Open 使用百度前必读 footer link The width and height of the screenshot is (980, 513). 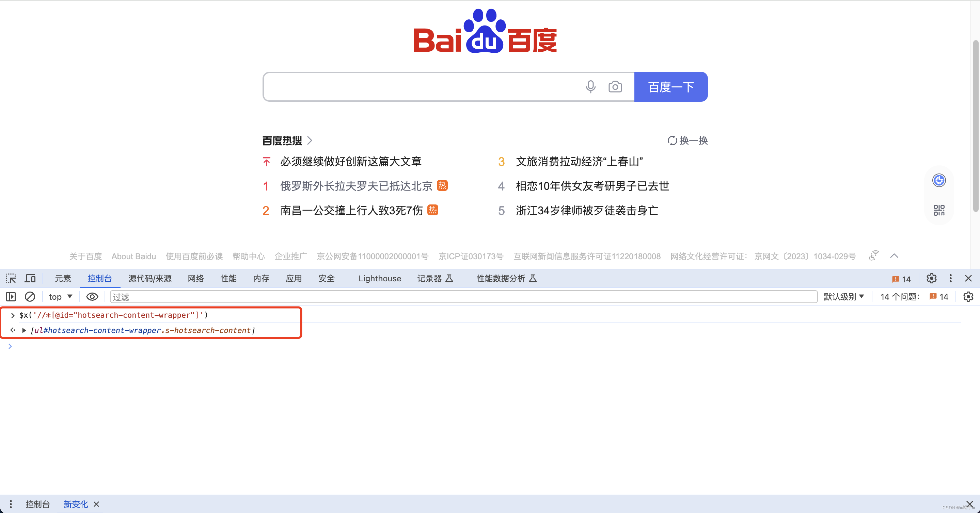pyautogui.click(x=194, y=256)
